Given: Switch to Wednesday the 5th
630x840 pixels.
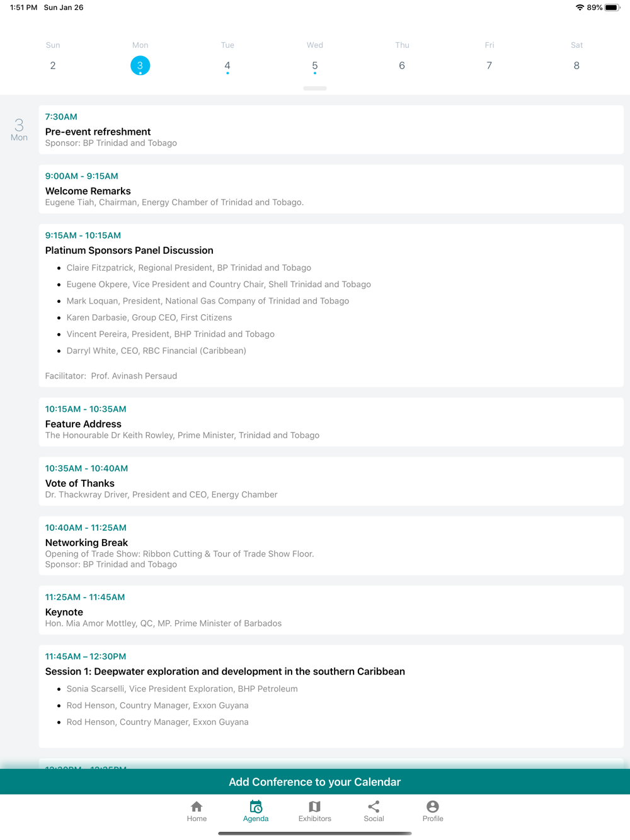Looking at the screenshot, I should click(315, 65).
